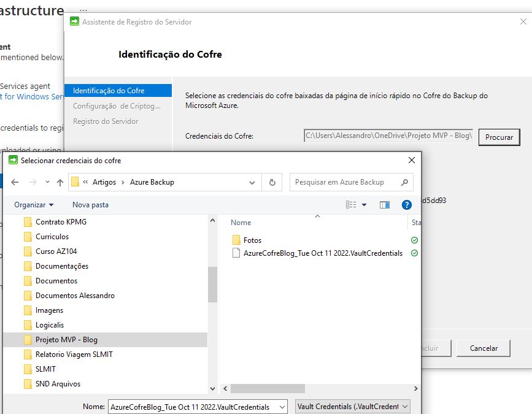Viewport: 532px width, 414px height.
Task: Select the Relatorio Viagem SLMIT folder
Action: click(74, 355)
